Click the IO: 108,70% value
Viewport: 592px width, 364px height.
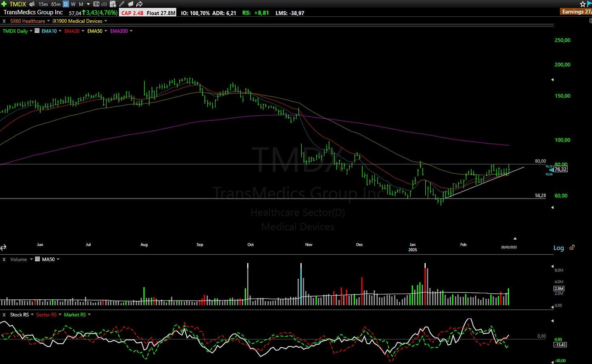[196, 13]
